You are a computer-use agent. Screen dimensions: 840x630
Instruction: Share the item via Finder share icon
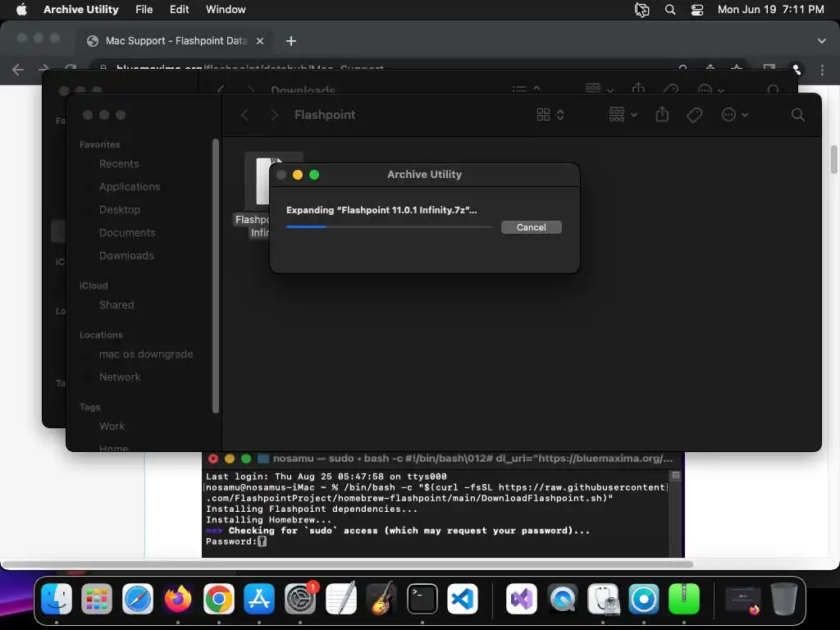click(662, 115)
